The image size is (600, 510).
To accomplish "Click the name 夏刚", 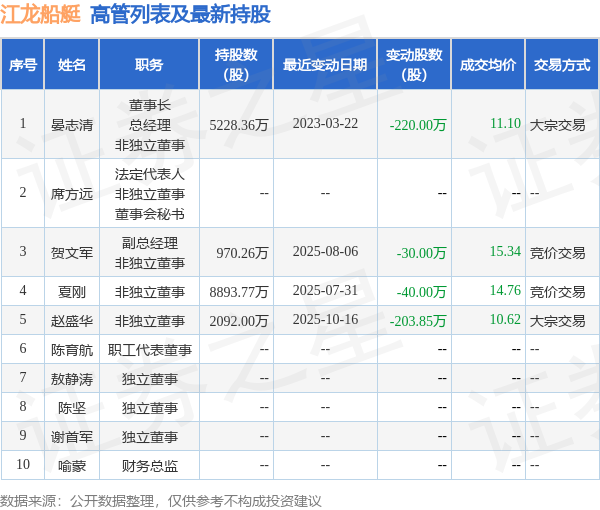I will pyautogui.click(x=72, y=292).
